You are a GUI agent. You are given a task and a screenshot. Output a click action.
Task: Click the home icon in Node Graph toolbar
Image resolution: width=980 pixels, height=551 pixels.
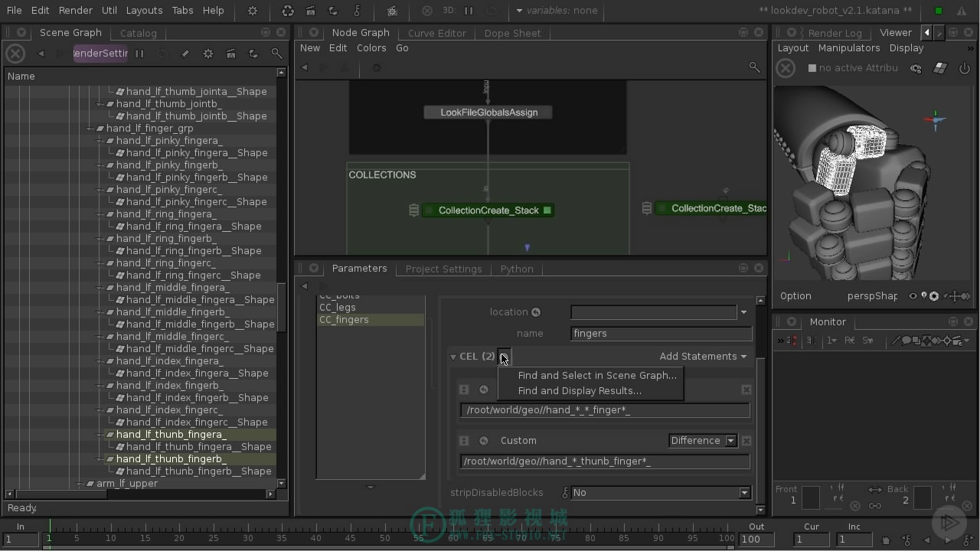[x=376, y=67]
